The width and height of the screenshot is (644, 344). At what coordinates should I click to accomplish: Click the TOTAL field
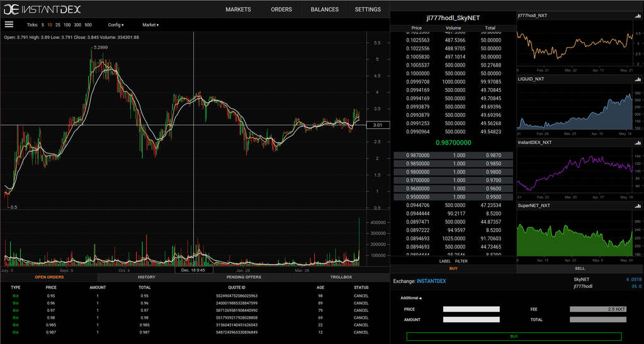pyautogui.click(x=598, y=319)
